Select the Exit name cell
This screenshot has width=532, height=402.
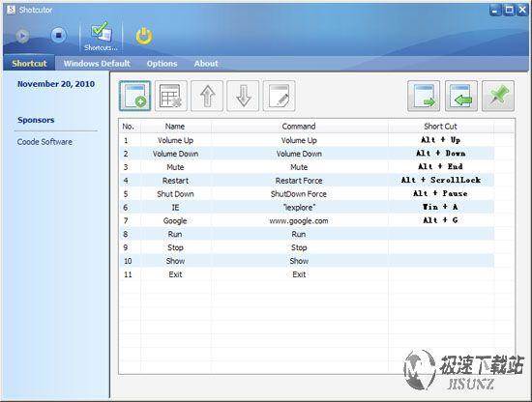click(175, 274)
